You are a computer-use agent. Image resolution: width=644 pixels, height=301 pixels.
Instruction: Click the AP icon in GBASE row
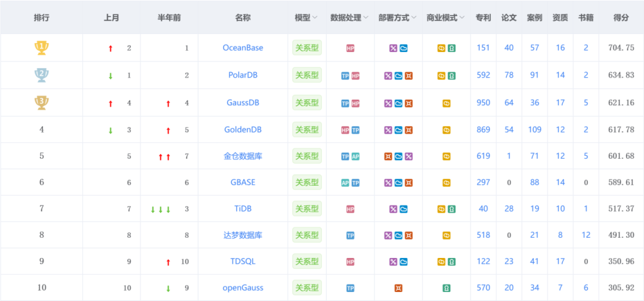(345, 183)
